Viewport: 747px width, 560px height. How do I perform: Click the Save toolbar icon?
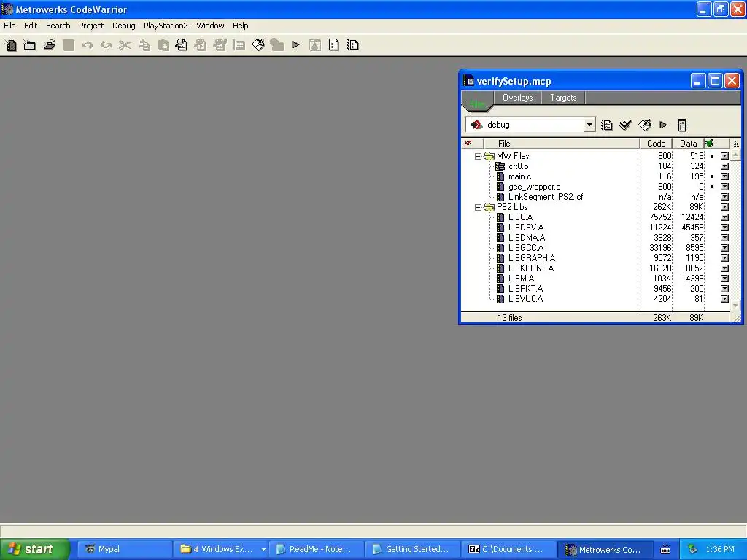pos(69,45)
